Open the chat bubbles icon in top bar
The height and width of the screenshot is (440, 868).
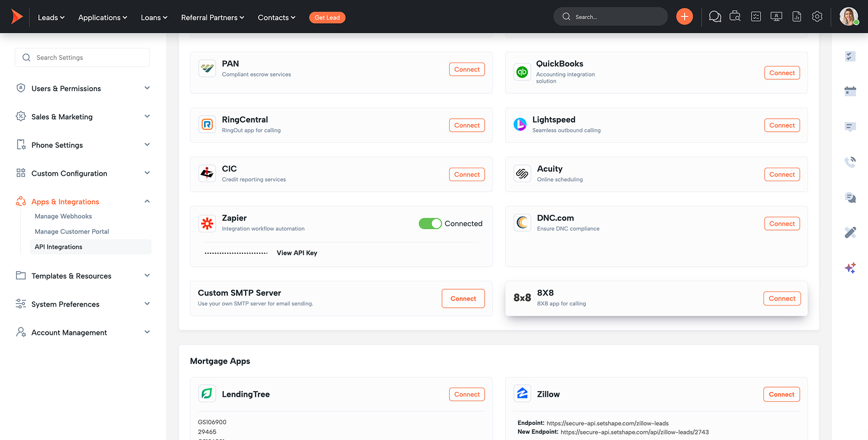[x=715, y=17]
